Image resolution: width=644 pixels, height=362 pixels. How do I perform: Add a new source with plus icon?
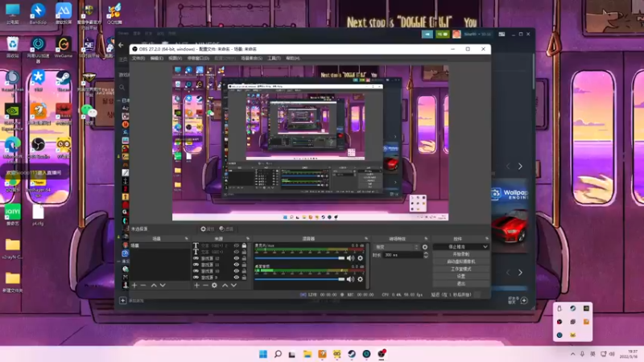point(196,286)
